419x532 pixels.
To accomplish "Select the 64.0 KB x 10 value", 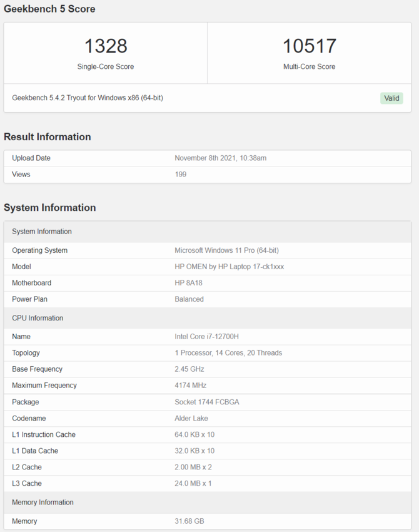I will [194, 434].
